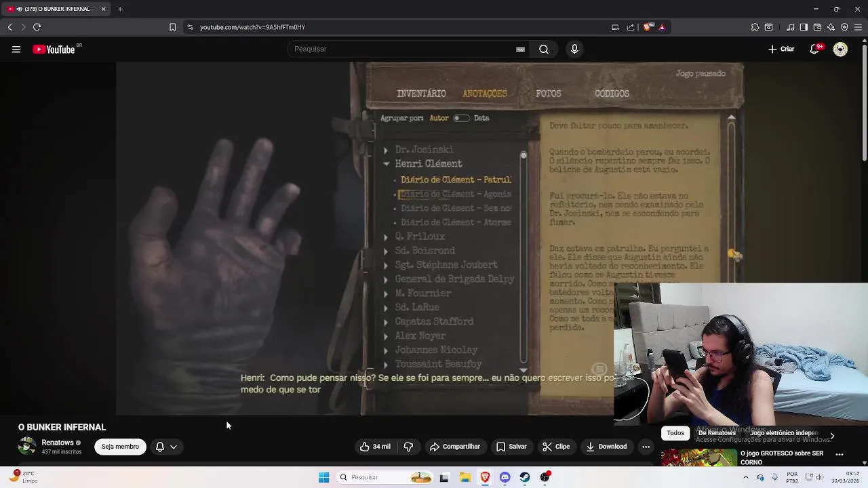Dislike this video

point(408,447)
